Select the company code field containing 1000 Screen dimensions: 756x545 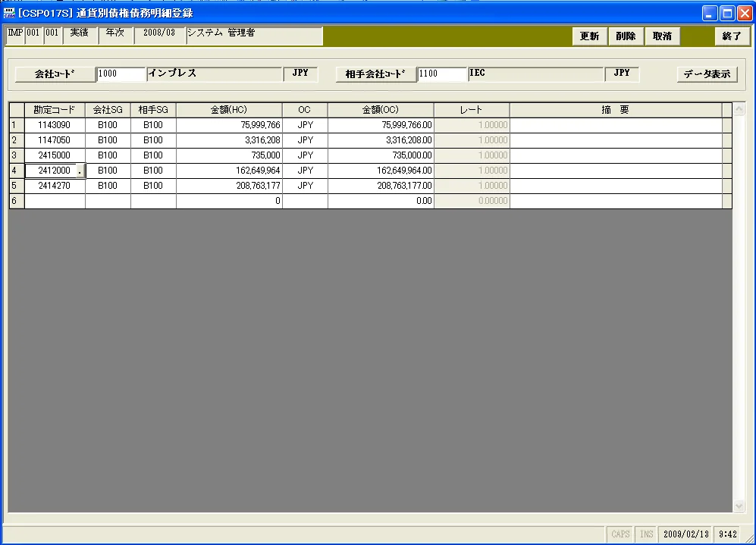tap(121, 74)
